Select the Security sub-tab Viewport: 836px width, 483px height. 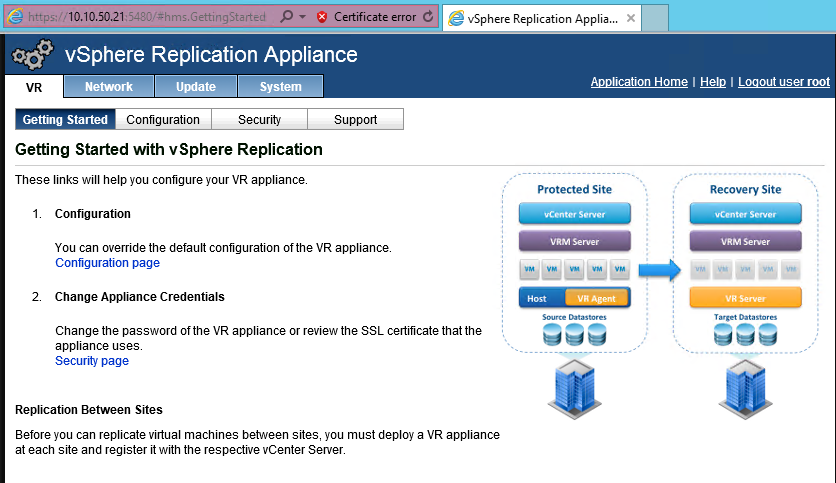pos(259,120)
